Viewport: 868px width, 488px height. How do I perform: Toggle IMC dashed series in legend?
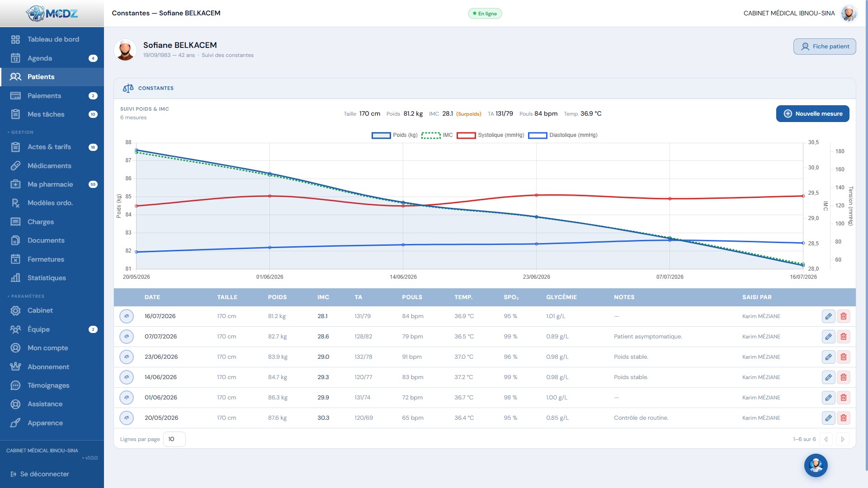click(437, 135)
